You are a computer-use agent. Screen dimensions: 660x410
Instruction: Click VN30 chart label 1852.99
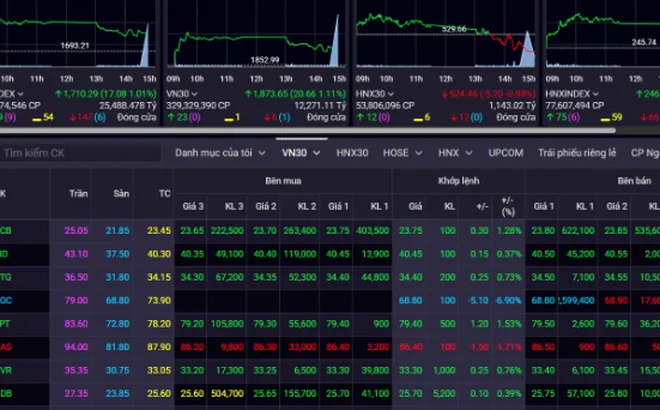(265, 60)
